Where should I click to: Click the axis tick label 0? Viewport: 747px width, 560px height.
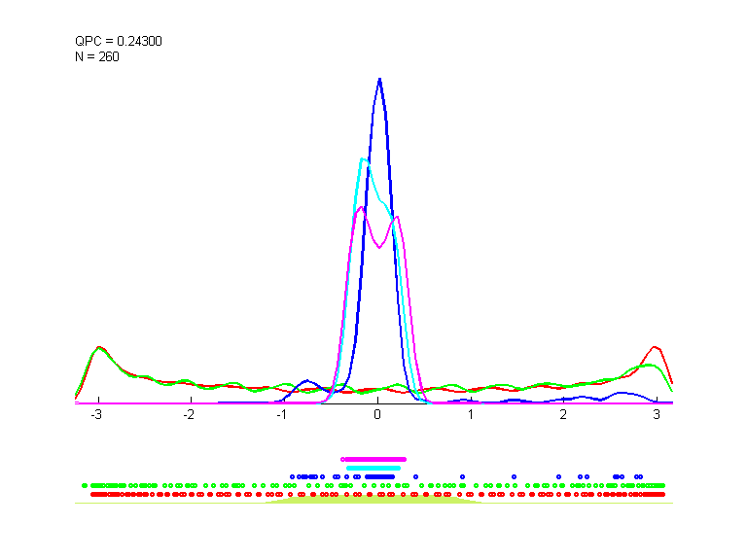[377, 414]
